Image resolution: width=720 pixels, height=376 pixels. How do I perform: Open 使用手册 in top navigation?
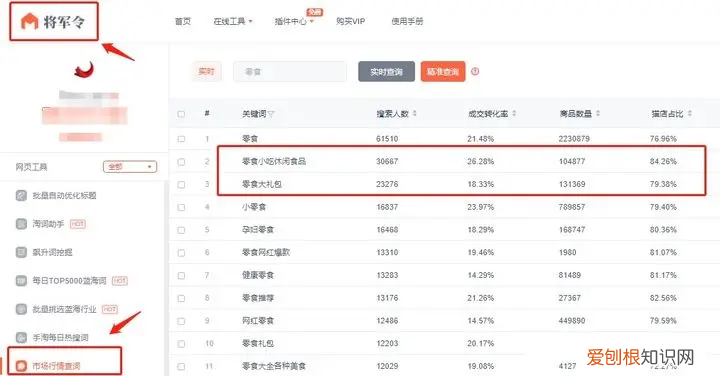click(x=407, y=21)
